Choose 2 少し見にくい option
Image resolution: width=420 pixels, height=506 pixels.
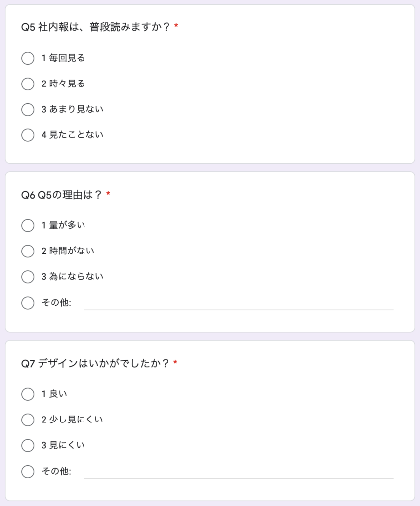click(28, 420)
